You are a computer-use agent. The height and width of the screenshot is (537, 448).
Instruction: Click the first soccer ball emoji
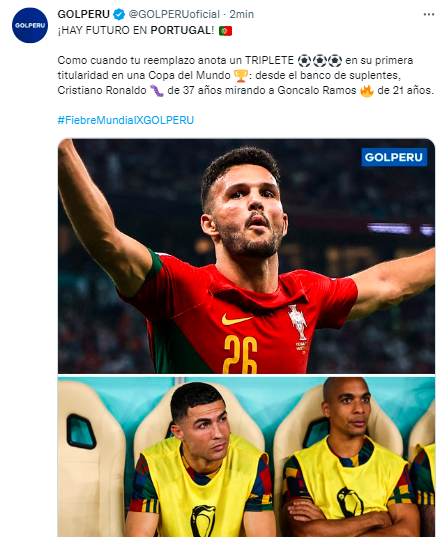pyautogui.click(x=304, y=61)
